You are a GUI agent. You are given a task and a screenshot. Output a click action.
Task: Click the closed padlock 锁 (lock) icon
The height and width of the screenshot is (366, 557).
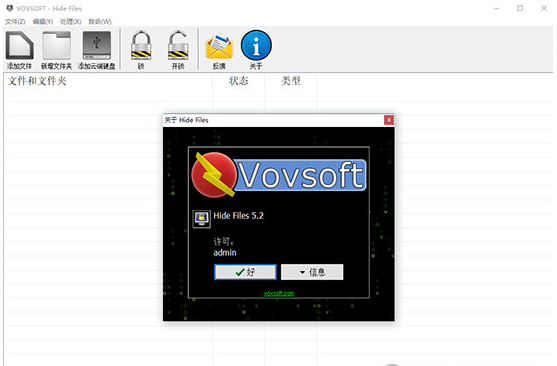(x=141, y=45)
